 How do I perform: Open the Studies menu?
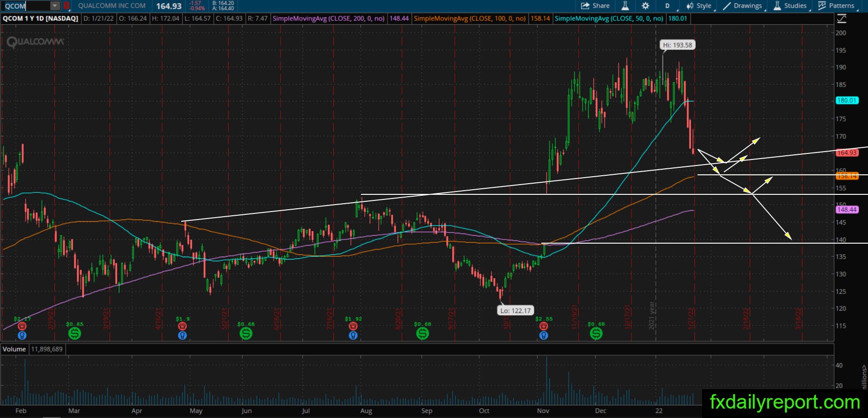790,6
